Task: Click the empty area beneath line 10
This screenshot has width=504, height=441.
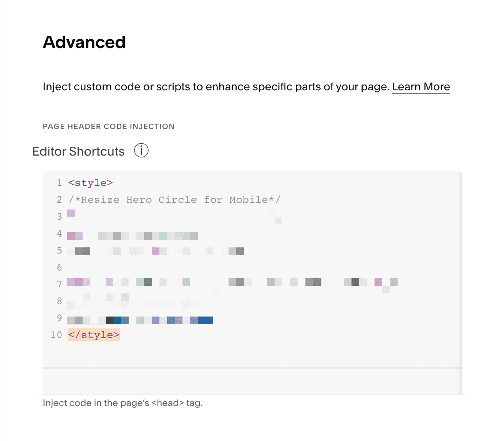Action: [x=251, y=354]
